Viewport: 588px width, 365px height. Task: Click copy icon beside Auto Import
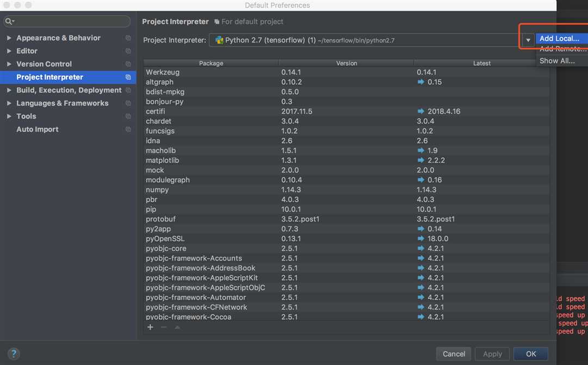pyautogui.click(x=128, y=129)
